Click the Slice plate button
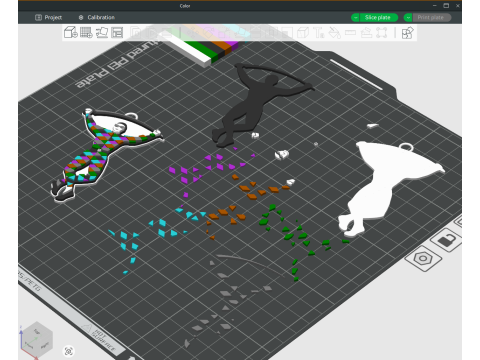This screenshot has width=480, height=360. (x=378, y=17)
